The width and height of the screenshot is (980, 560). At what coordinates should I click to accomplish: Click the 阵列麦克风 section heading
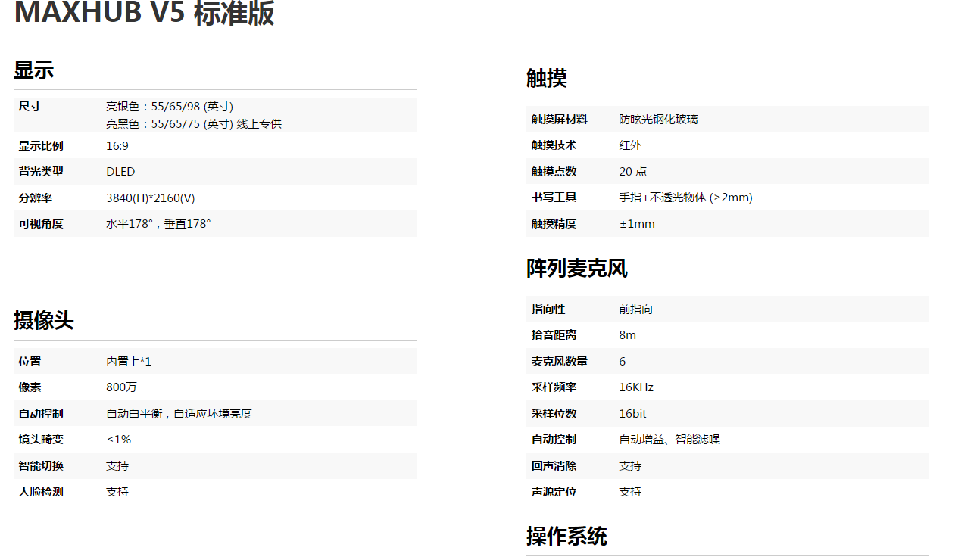577,268
